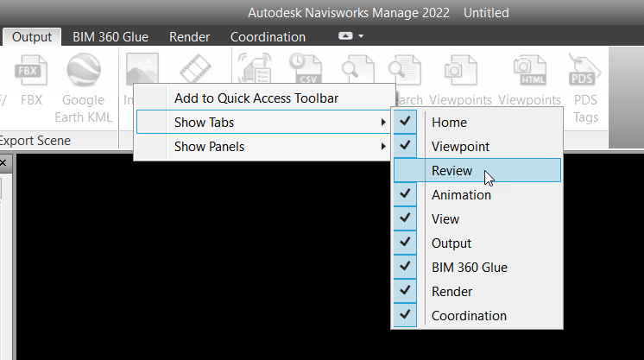Uncheck the View tab visibility
644x360 pixels.
click(477, 218)
